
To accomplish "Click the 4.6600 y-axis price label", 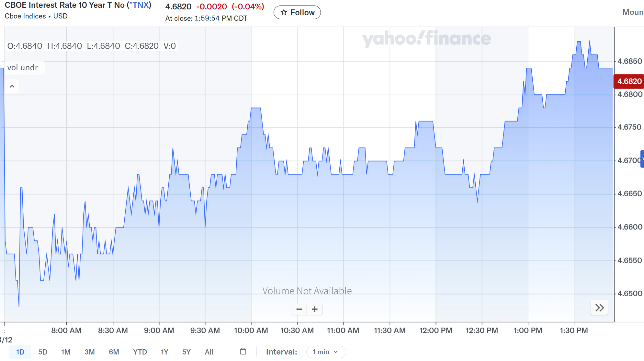I will tap(630, 227).
